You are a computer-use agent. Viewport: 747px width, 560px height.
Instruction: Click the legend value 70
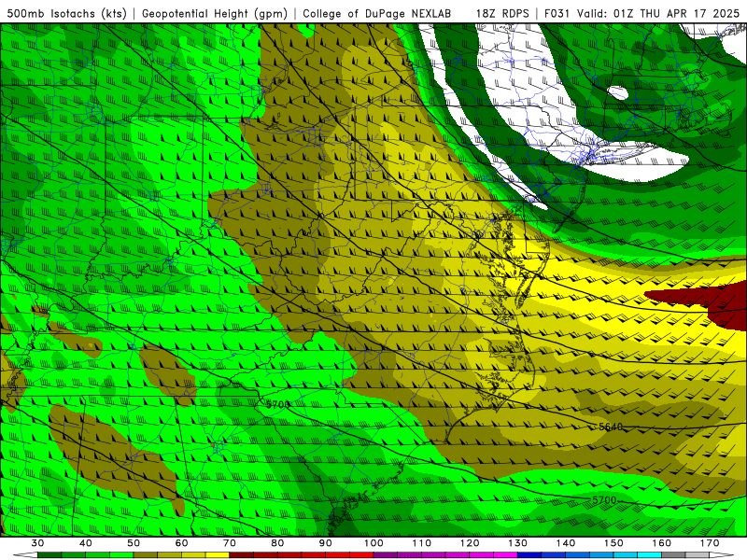tap(230, 543)
